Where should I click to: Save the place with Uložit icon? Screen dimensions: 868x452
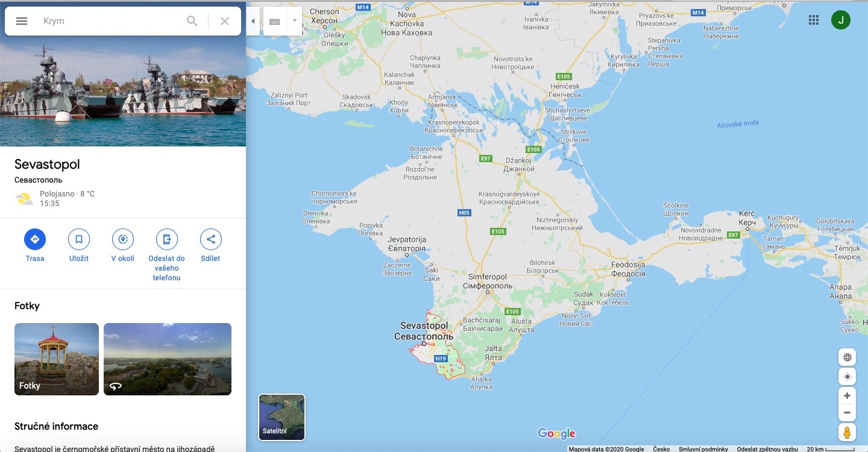(79, 239)
